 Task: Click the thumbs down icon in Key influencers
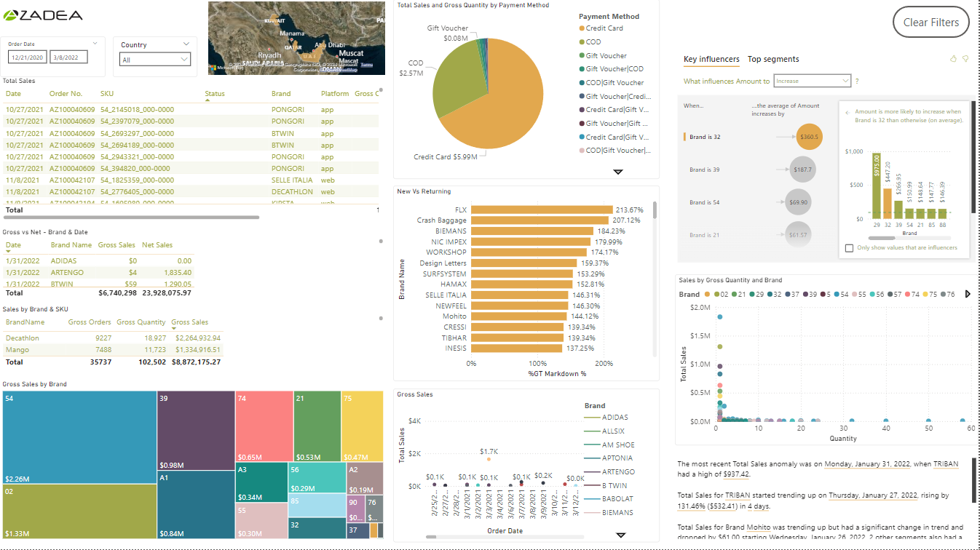(965, 59)
